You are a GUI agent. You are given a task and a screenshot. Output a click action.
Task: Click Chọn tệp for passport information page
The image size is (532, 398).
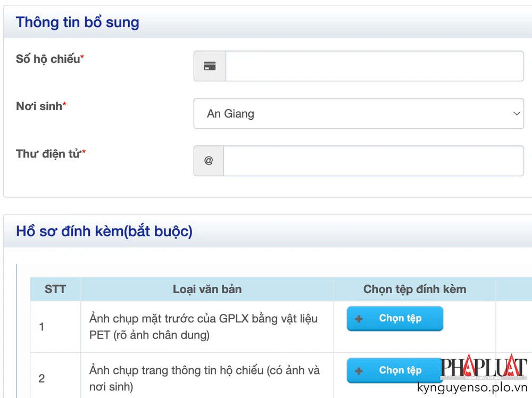[394, 370]
